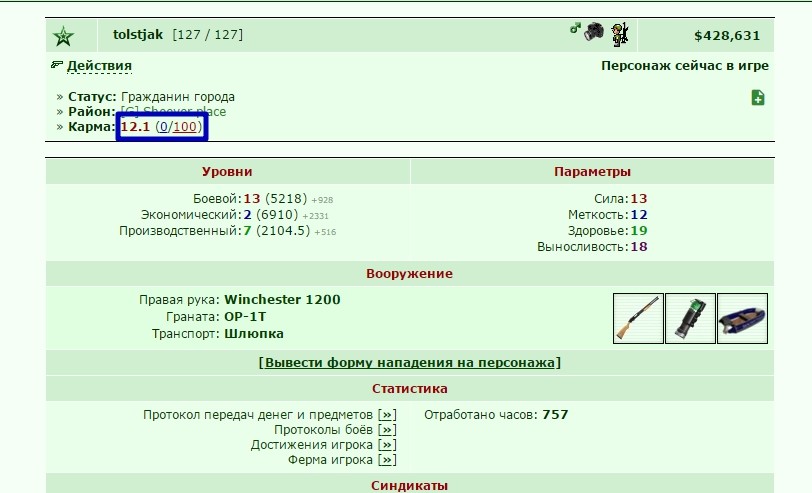The image size is (812, 493).
Task: Click the male gender symbol icon
Action: pos(575,28)
